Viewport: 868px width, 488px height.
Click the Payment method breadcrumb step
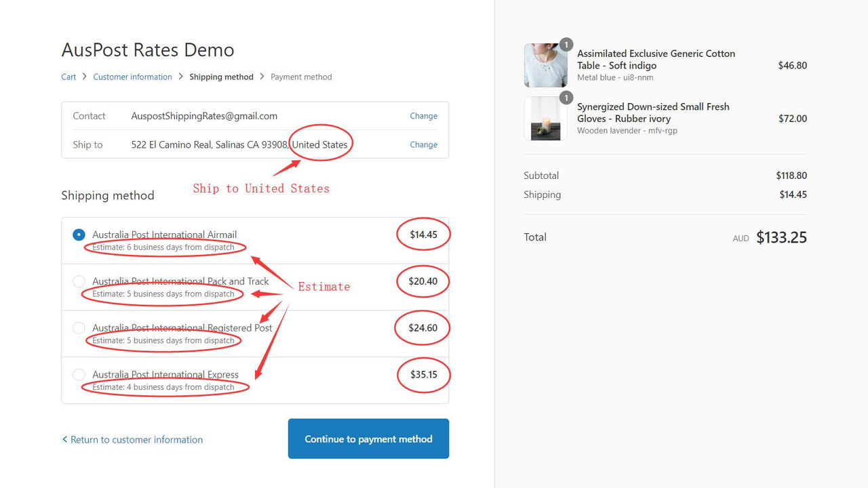pyautogui.click(x=301, y=77)
